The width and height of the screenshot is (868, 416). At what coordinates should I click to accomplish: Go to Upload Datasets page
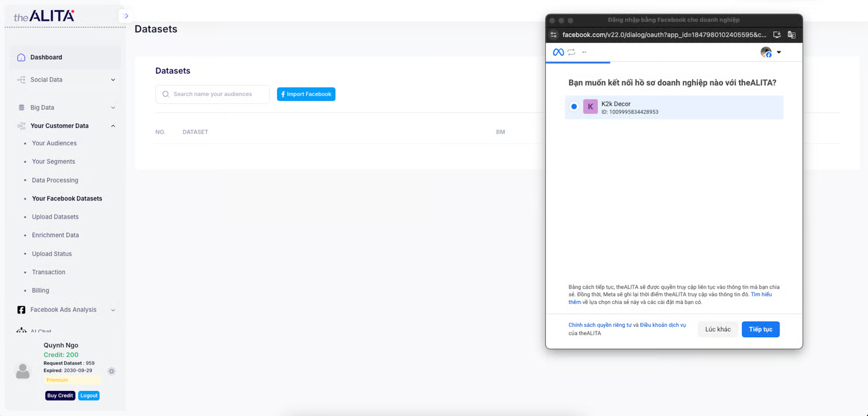tap(55, 217)
